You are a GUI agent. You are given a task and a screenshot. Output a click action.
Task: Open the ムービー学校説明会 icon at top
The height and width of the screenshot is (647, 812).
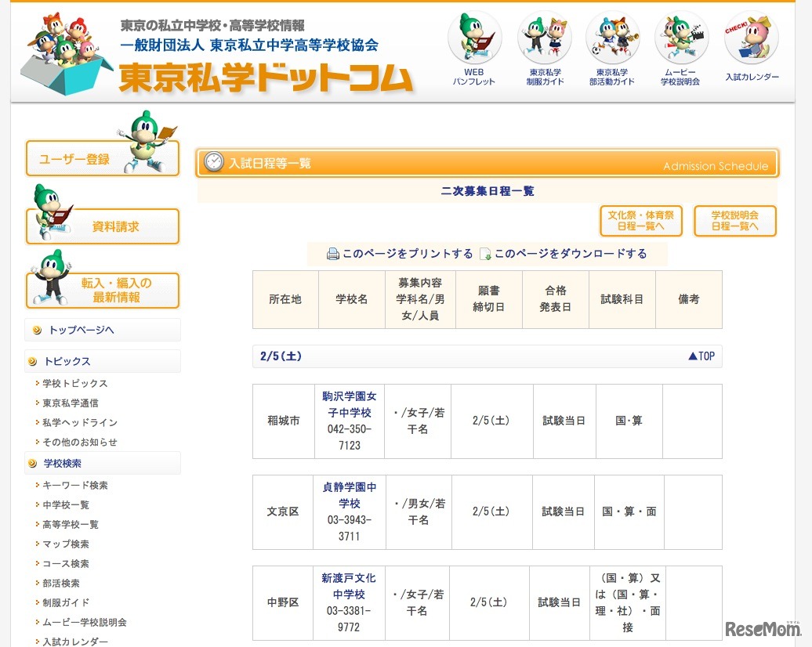pos(681,39)
